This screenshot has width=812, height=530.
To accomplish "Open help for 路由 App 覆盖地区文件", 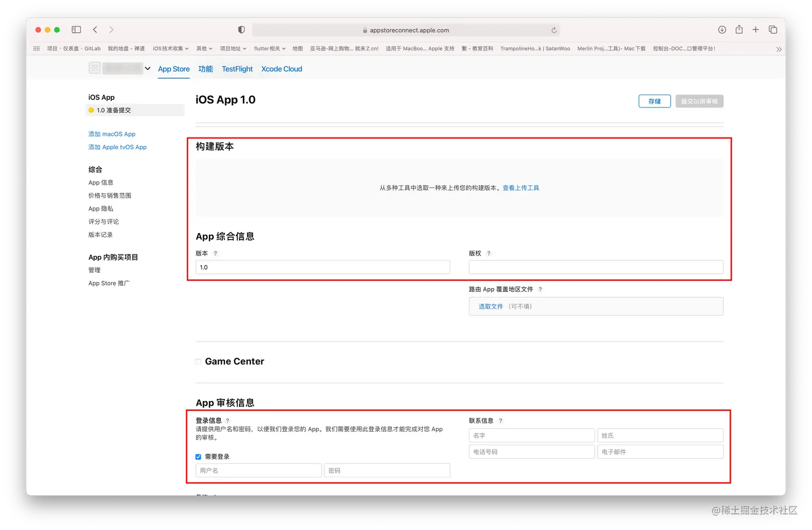I will point(540,289).
